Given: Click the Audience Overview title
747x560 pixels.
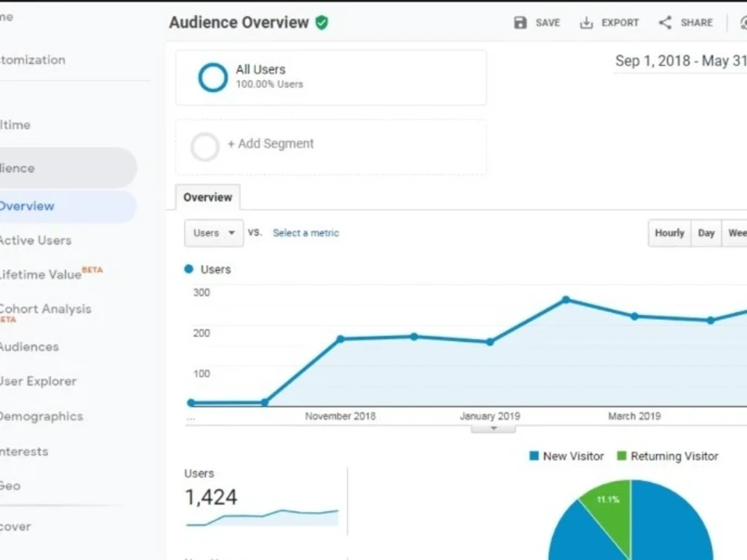Looking at the screenshot, I should pos(239,22).
